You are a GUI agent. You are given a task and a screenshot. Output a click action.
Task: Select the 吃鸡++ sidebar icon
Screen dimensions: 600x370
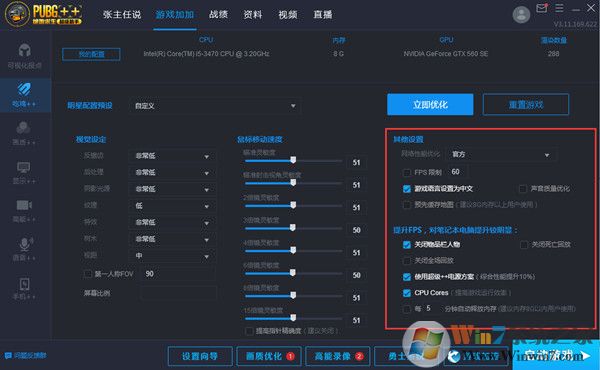click(24, 89)
